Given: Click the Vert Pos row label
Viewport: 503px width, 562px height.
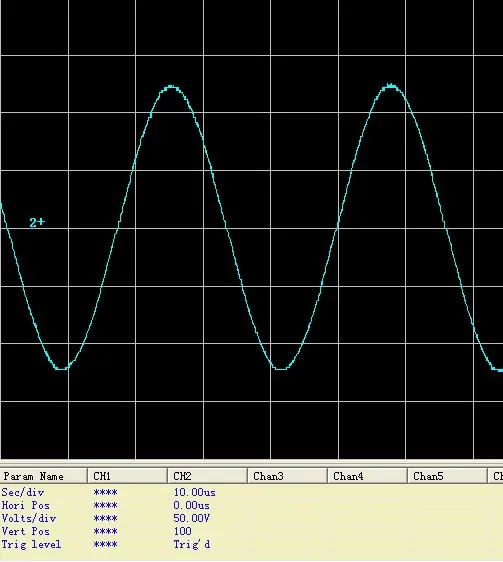Looking at the screenshot, I should [x=25, y=531].
